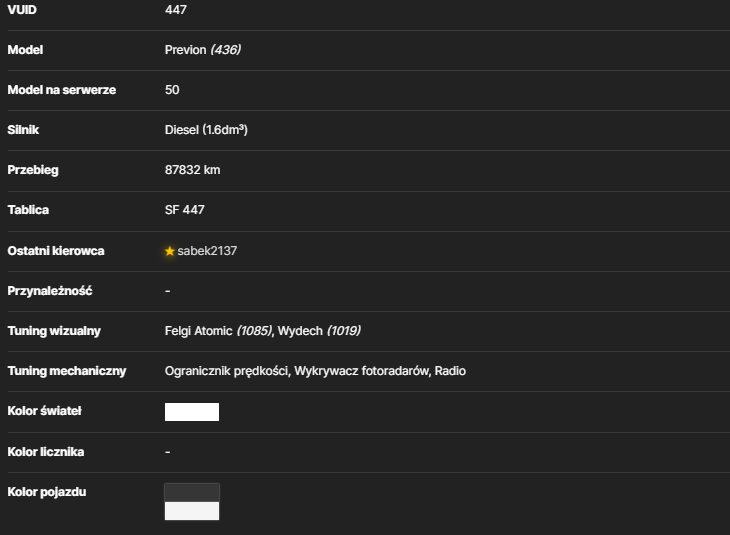Click model ID (436) text
Image resolution: width=730 pixels, height=535 pixels.
click(x=226, y=50)
